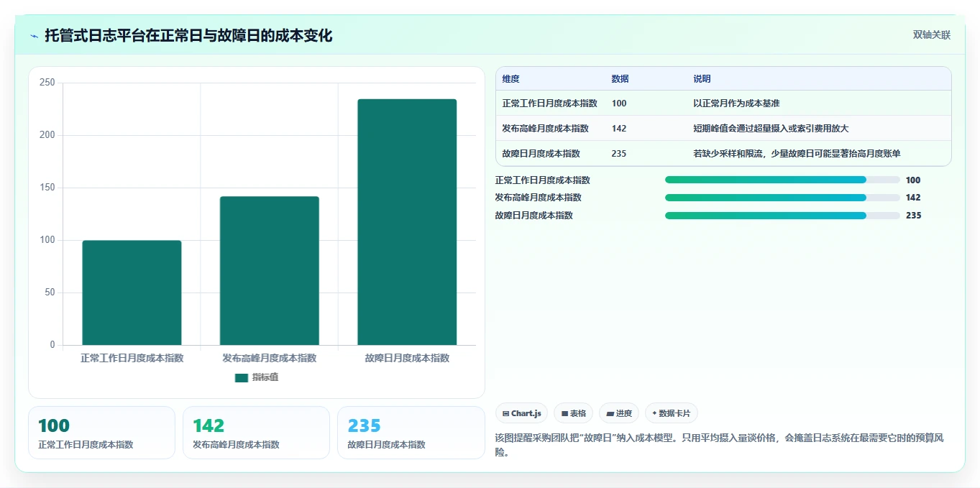Click x-axis label 正常工作日月度成本指数
The image size is (980, 488).
132,358
